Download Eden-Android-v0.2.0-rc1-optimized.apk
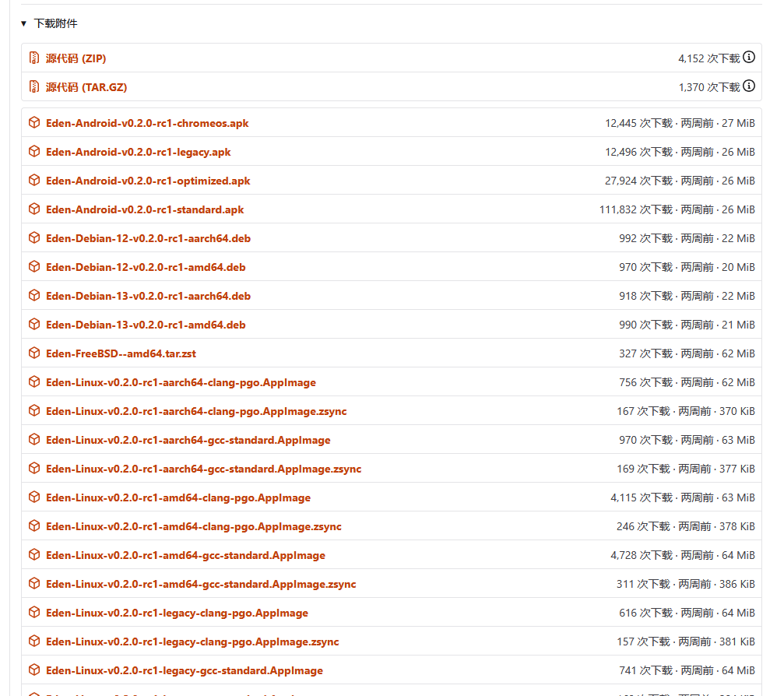Image resolution: width=784 pixels, height=696 pixels. click(x=148, y=180)
